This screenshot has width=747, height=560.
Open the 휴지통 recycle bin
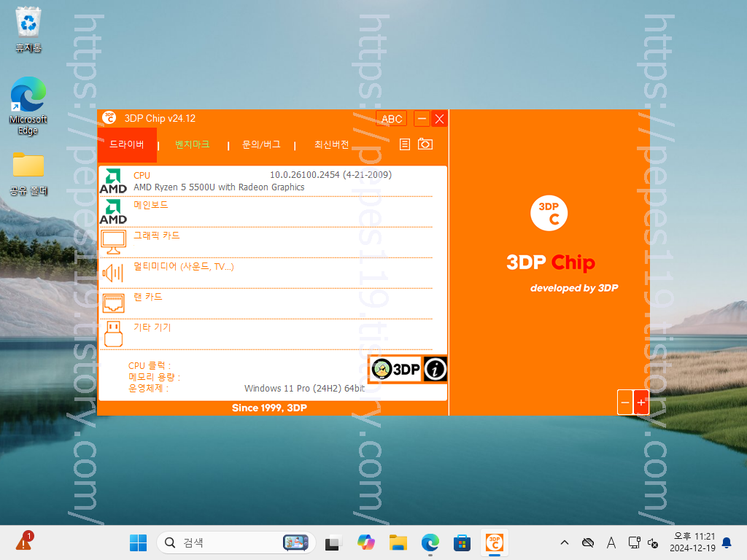(x=28, y=29)
